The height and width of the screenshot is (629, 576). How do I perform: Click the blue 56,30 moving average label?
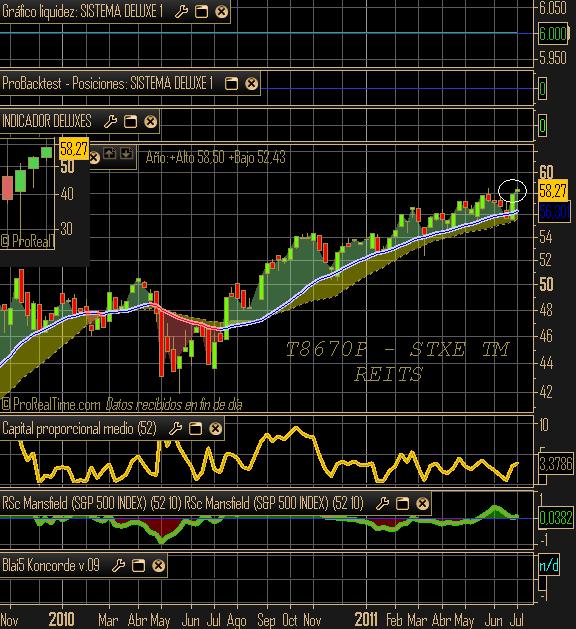pos(554,211)
